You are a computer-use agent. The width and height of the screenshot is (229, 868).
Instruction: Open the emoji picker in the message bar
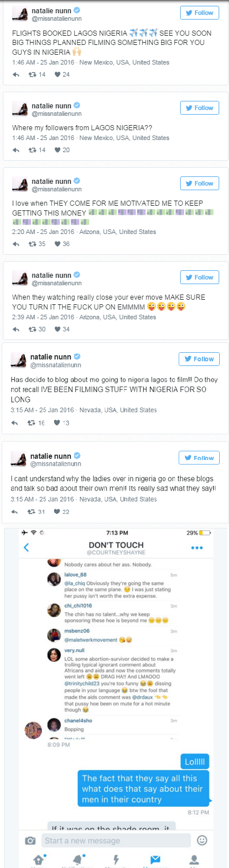[202, 840]
